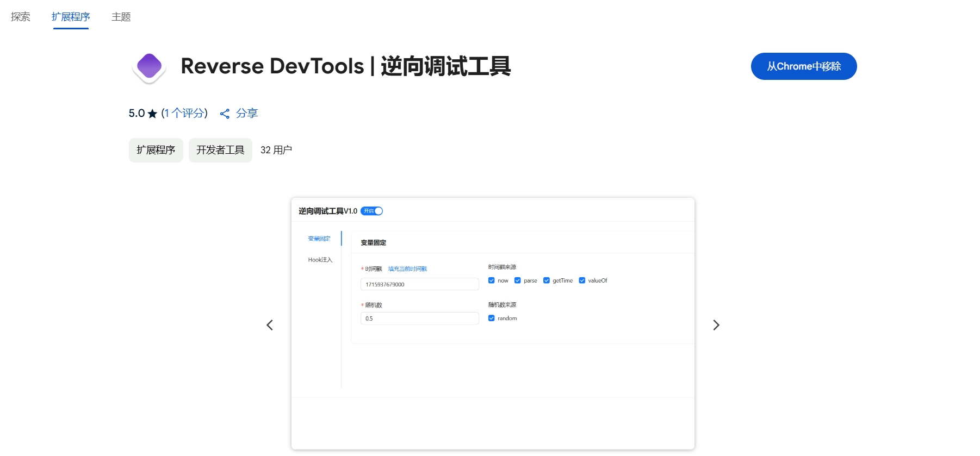
Task: Show the previous screenshot with left arrow
Action: click(270, 325)
